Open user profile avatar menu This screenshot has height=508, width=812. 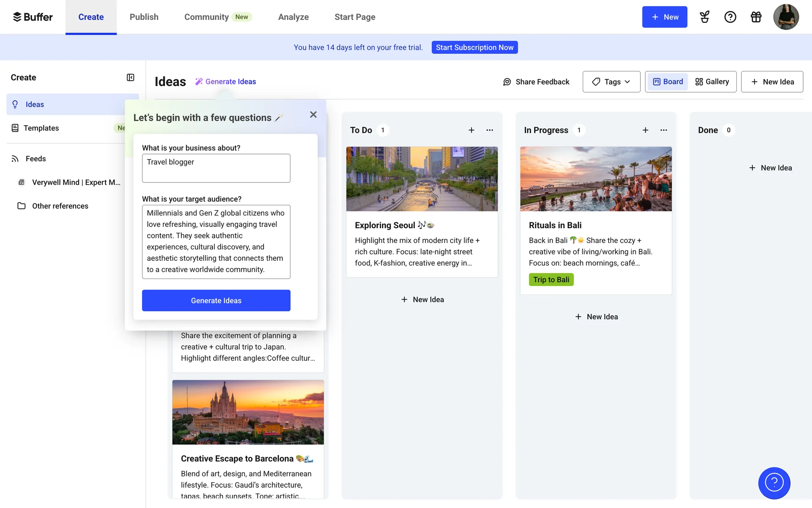coord(785,17)
